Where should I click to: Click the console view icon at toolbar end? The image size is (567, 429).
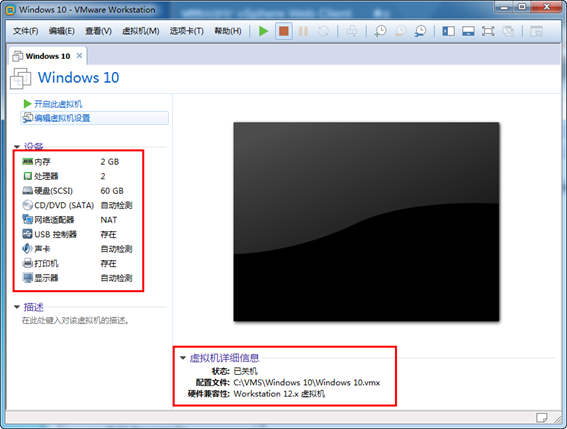pyautogui.click(x=537, y=31)
